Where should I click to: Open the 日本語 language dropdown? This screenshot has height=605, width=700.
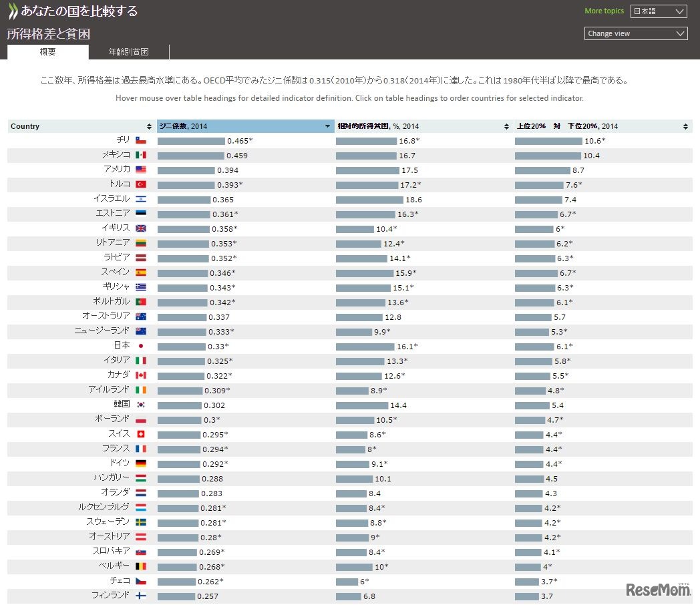659,11
